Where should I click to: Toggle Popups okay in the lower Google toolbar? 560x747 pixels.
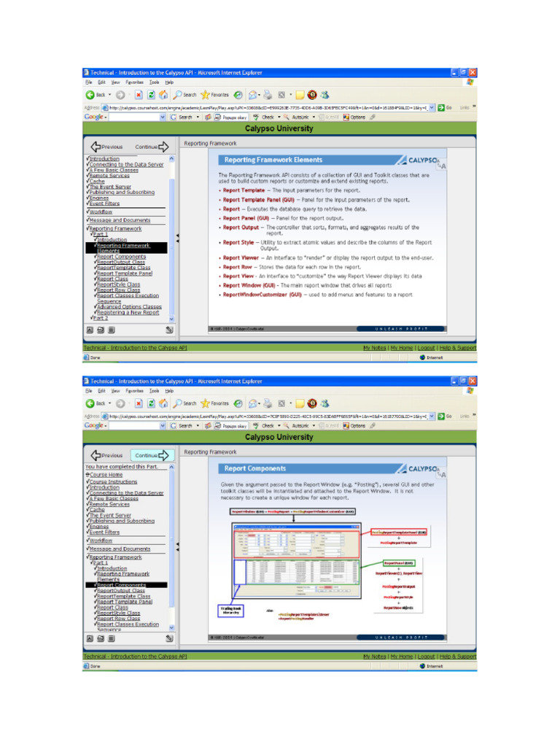230,426
